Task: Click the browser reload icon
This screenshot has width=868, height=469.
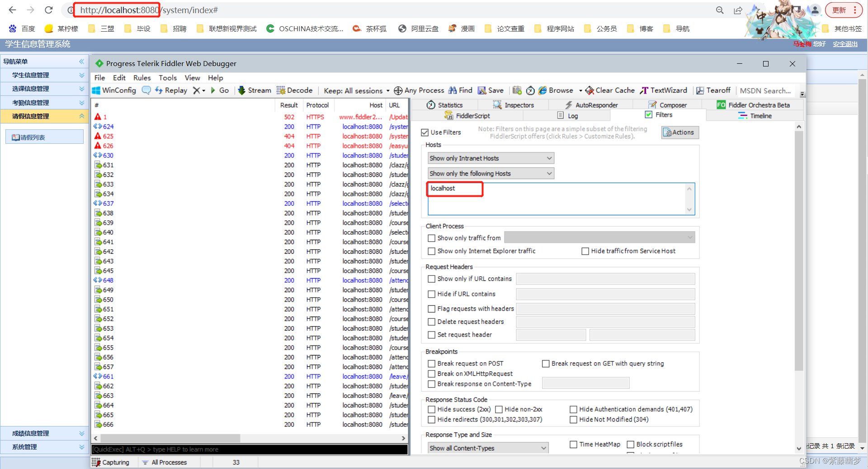Action: (49, 10)
